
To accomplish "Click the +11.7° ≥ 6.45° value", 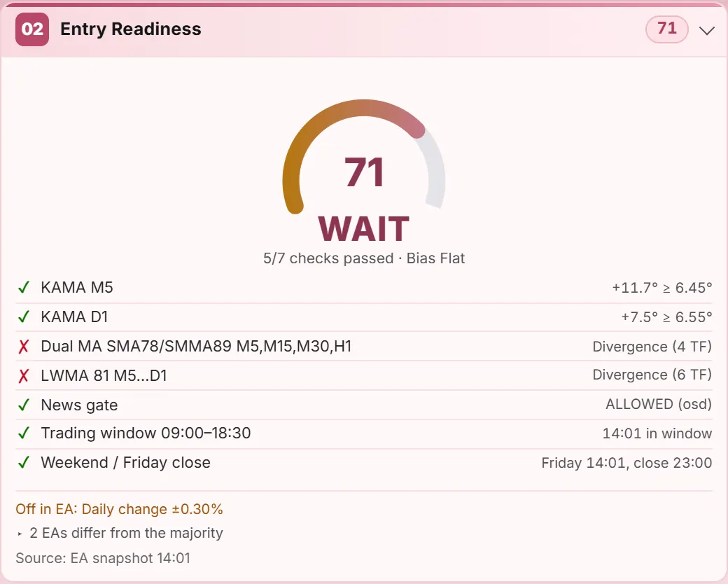I will coord(662,288).
